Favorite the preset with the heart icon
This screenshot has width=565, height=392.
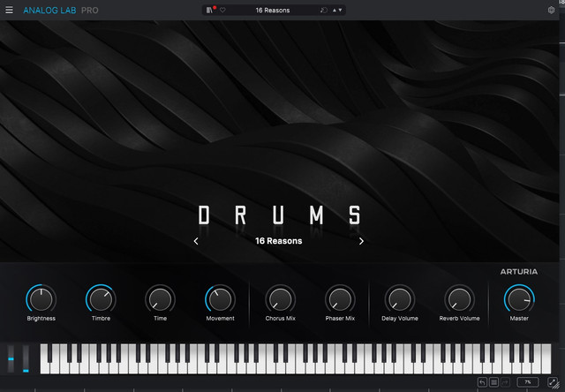pos(222,10)
